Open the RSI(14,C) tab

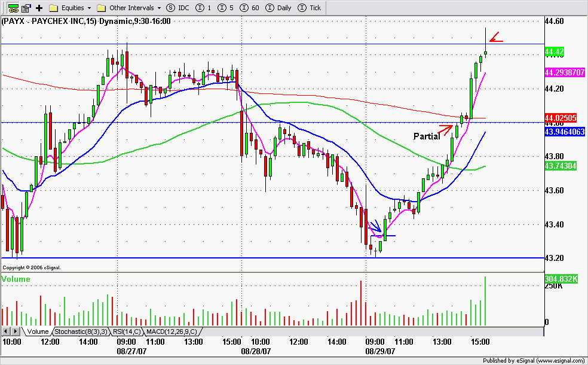[127, 331]
